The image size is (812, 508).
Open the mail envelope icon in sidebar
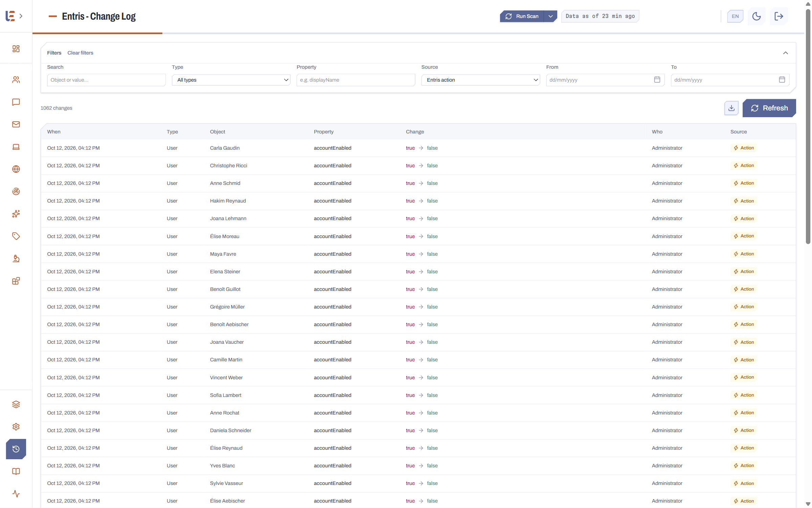(16, 124)
